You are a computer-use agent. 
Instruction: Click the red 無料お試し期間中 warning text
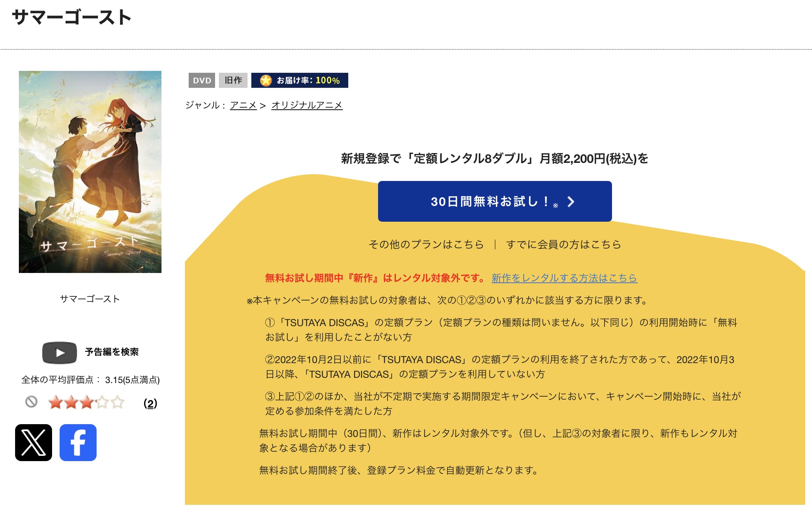click(375, 278)
